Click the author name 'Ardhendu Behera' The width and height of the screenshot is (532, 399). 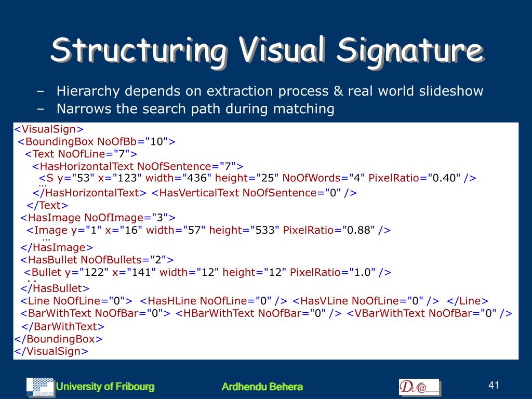[262, 387]
